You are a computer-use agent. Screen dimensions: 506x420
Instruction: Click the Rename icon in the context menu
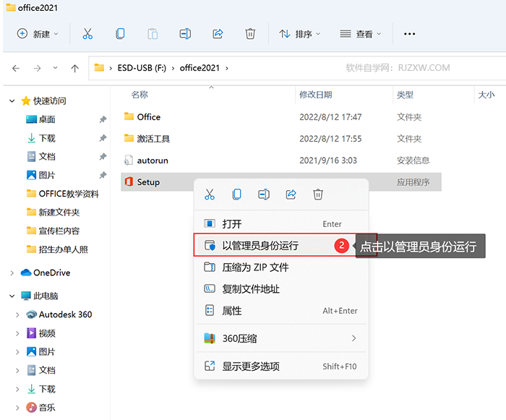pos(264,194)
